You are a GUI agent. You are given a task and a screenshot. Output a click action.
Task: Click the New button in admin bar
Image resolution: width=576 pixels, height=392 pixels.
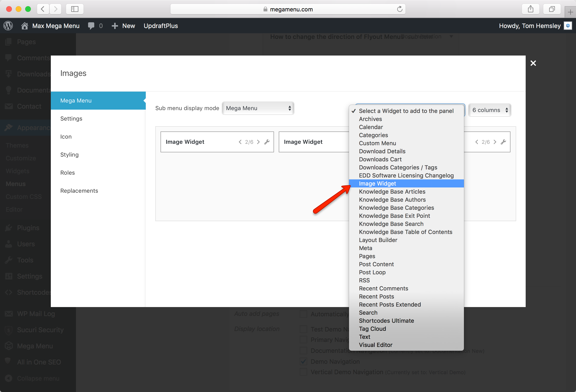[128, 26]
